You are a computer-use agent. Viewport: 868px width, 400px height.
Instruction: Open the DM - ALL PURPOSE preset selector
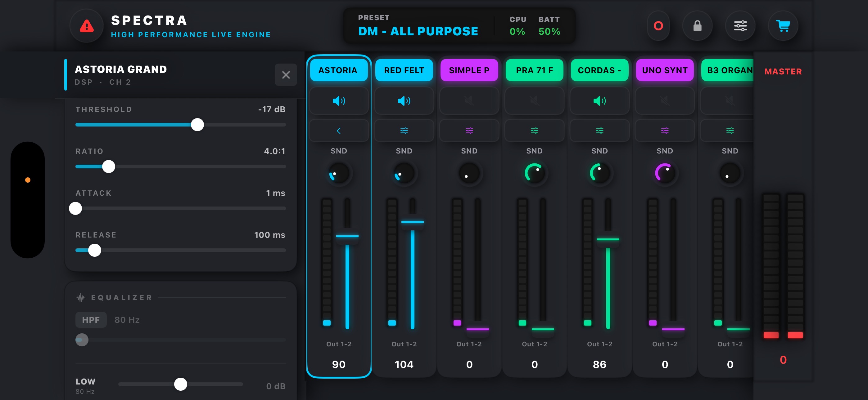click(418, 31)
